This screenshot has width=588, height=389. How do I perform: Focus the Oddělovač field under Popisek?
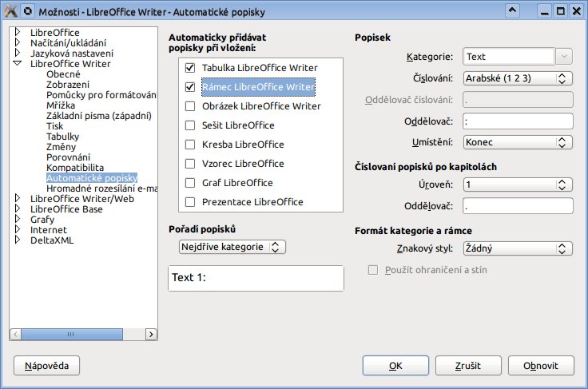[518, 121]
